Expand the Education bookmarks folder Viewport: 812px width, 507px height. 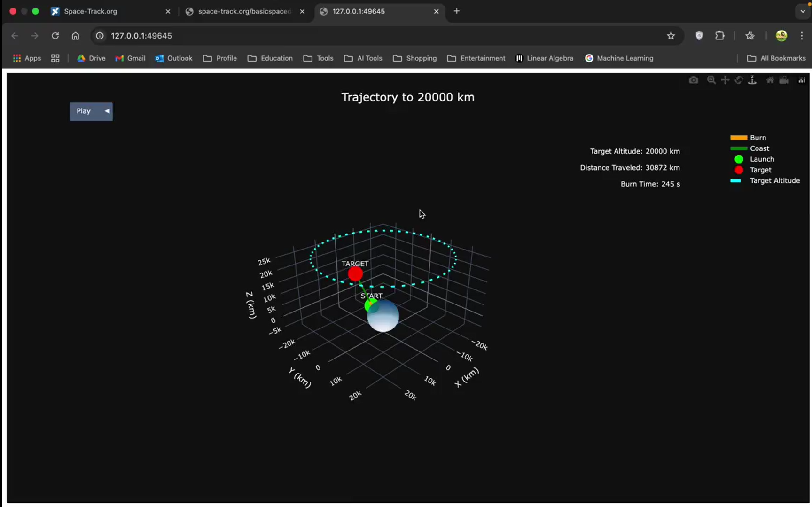pos(270,58)
